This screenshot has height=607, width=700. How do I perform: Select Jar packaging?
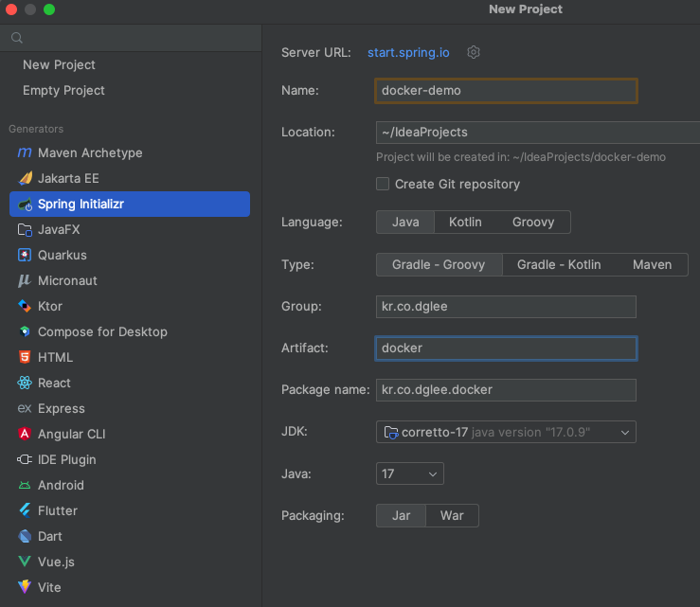[x=401, y=515]
